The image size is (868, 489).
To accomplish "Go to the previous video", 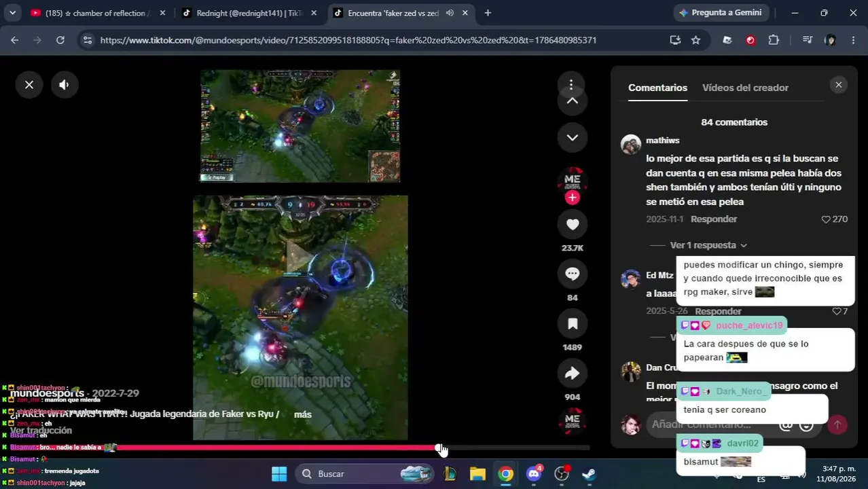I will point(572,101).
